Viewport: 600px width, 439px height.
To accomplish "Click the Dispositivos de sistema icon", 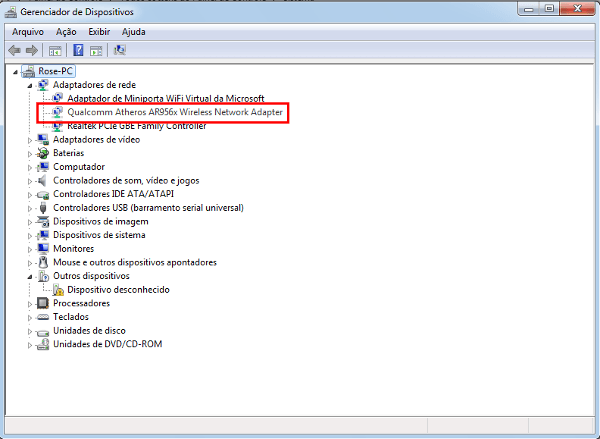I will (x=43, y=235).
